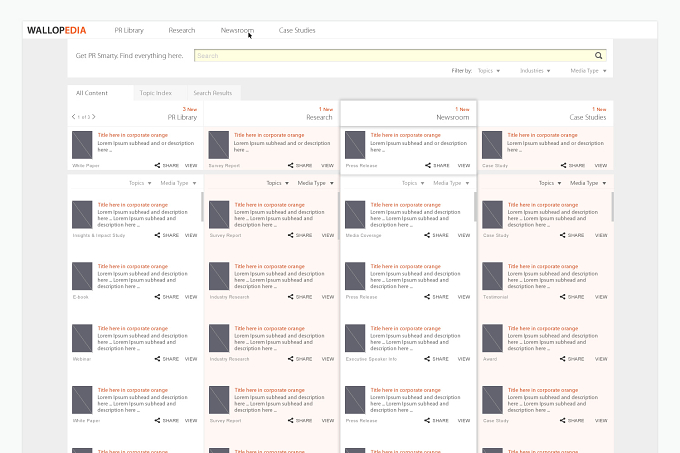This screenshot has height=453, width=680.
Task: Click the Wallopedia logo
Action: point(56,30)
